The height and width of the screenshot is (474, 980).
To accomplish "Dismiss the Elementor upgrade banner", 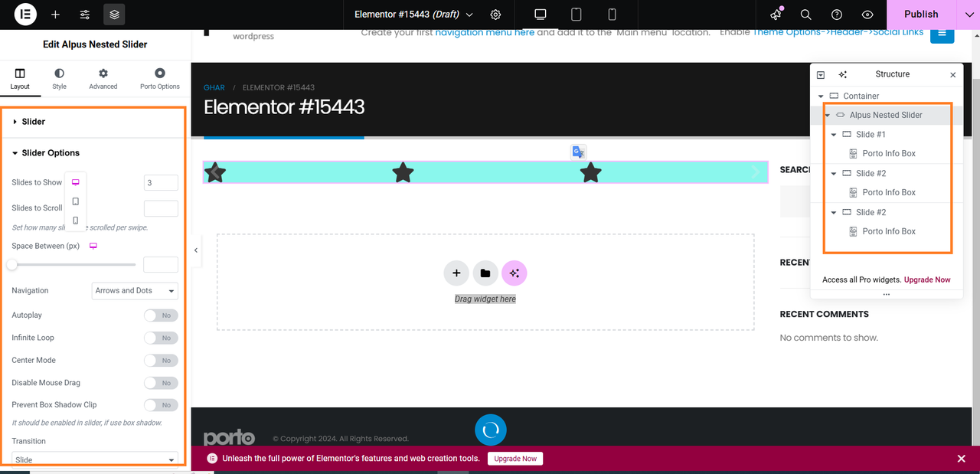I will point(961,459).
